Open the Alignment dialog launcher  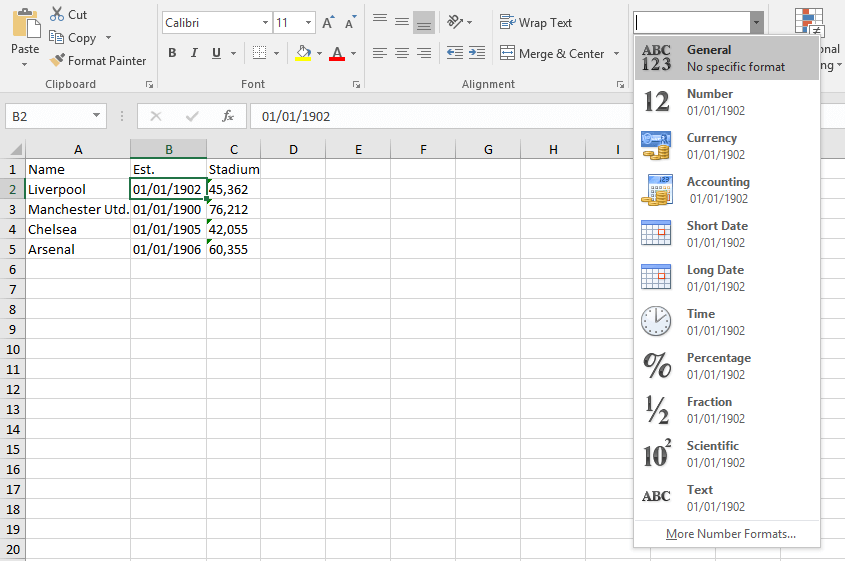click(x=620, y=85)
